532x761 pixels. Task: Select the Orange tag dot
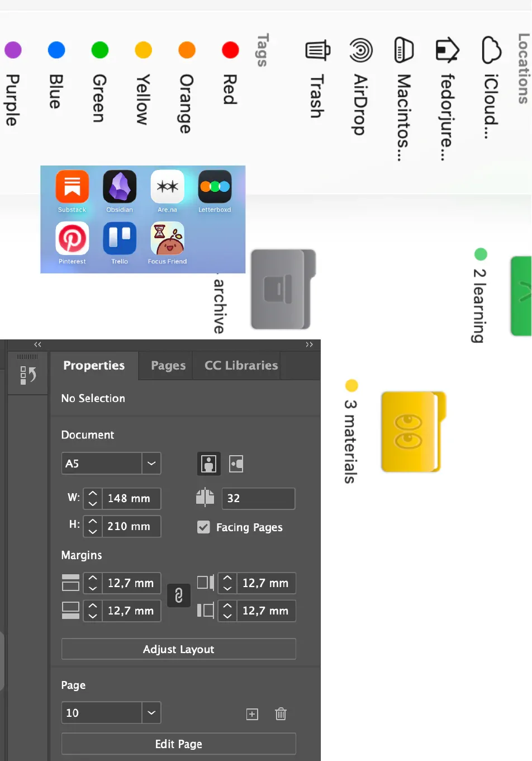(x=187, y=50)
